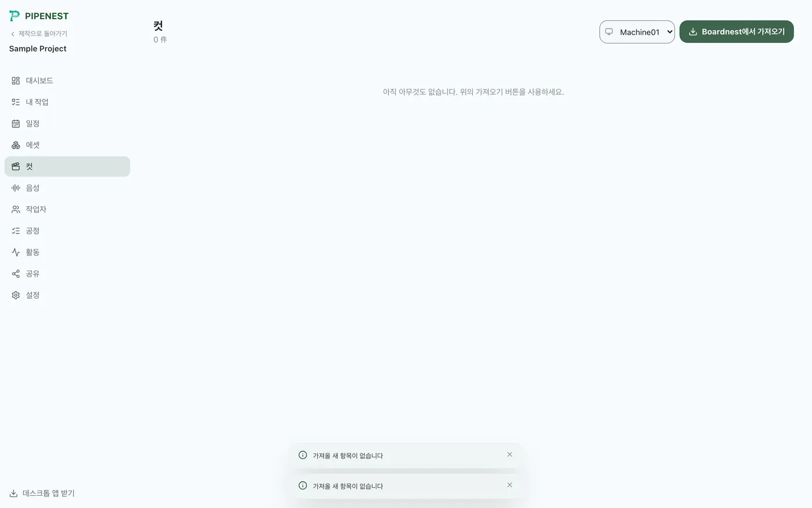Click the 0 件 count text
The image size is (812, 508).
[x=160, y=40]
